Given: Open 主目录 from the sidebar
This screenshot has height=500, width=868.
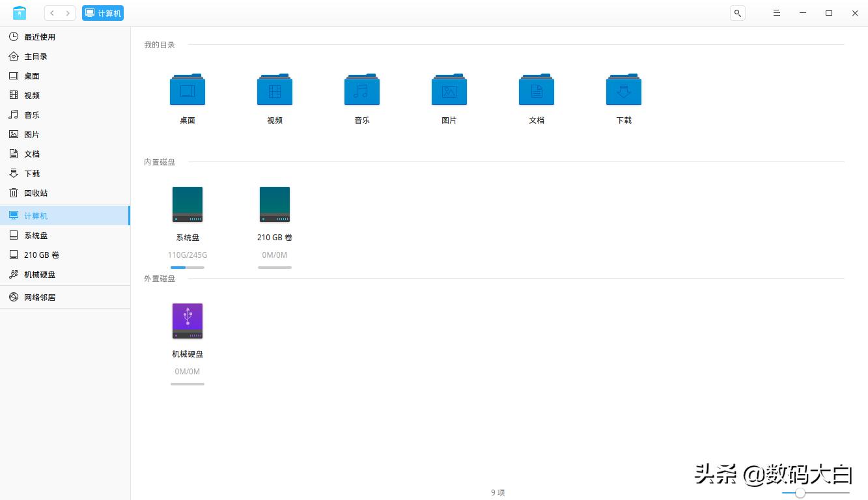Looking at the screenshot, I should click(x=36, y=57).
